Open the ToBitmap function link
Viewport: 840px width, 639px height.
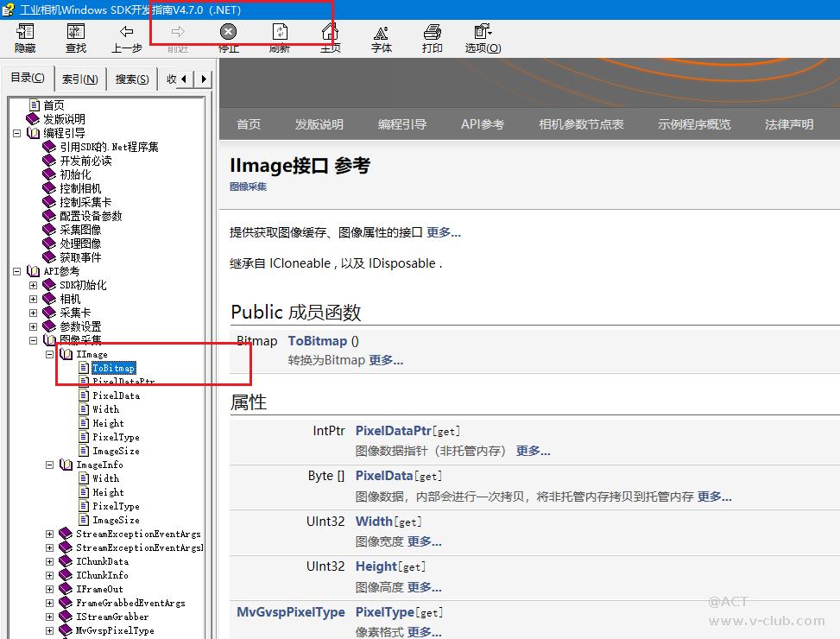tap(318, 341)
